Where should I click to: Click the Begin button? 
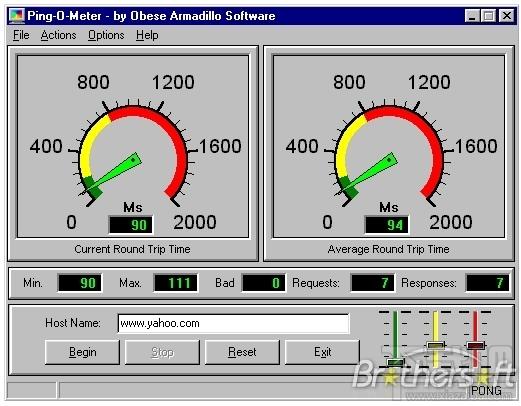[x=82, y=352]
